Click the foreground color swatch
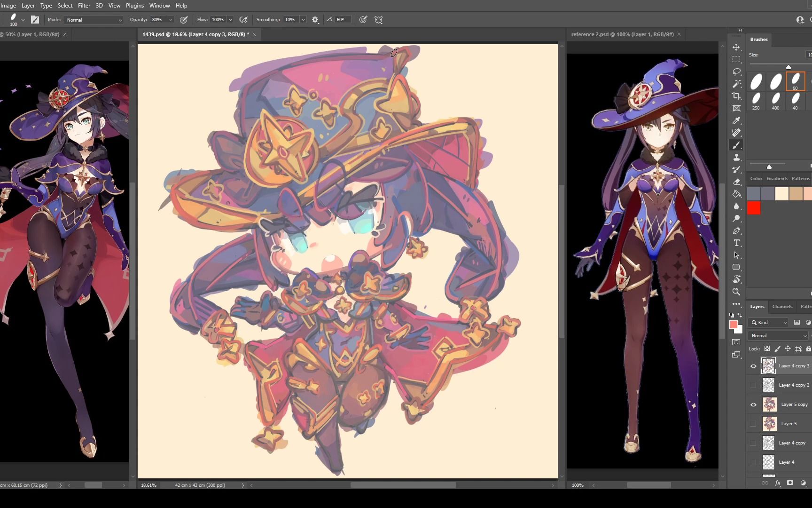Image resolution: width=812 pixels, height=508 pixels. pos(734,325)
